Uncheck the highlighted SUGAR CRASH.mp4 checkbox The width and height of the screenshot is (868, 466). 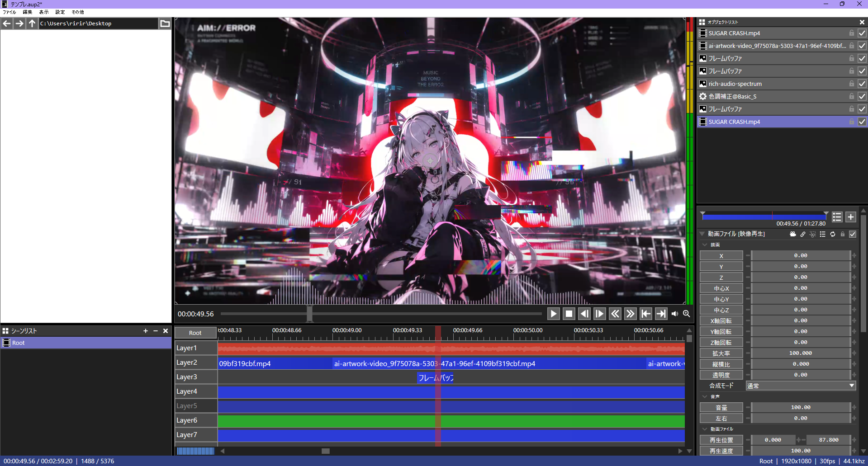[x=862, y=122]
